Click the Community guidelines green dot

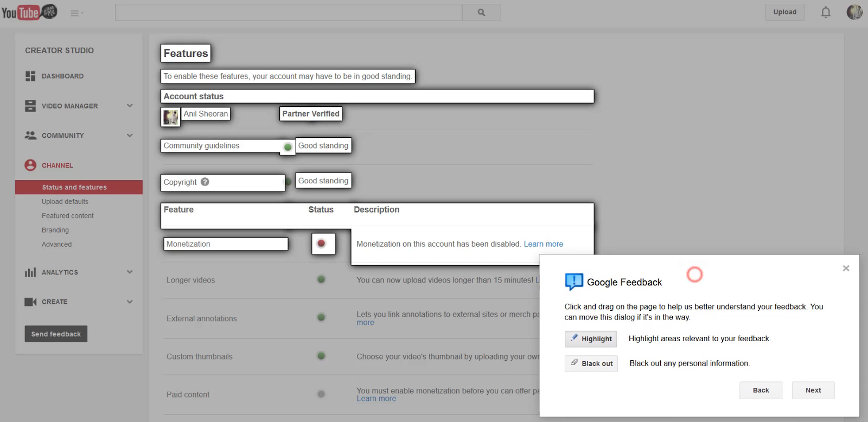click(x=288, y=147)
